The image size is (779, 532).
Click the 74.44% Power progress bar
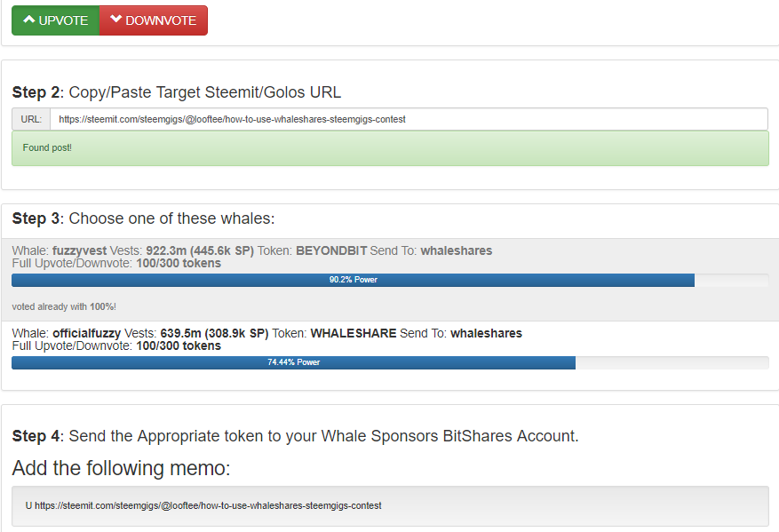click(x=293, y=362)
